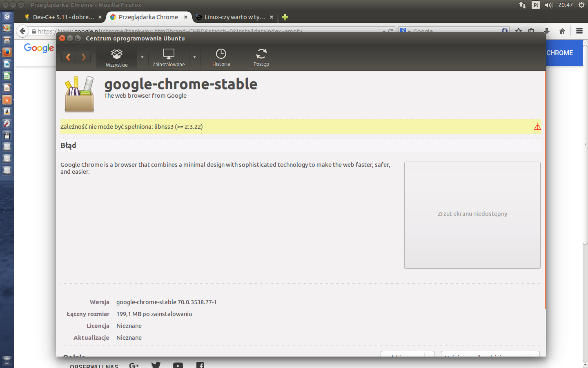
Task: Open the Firefox hamburger menu
Action: [x=579, y=31]
